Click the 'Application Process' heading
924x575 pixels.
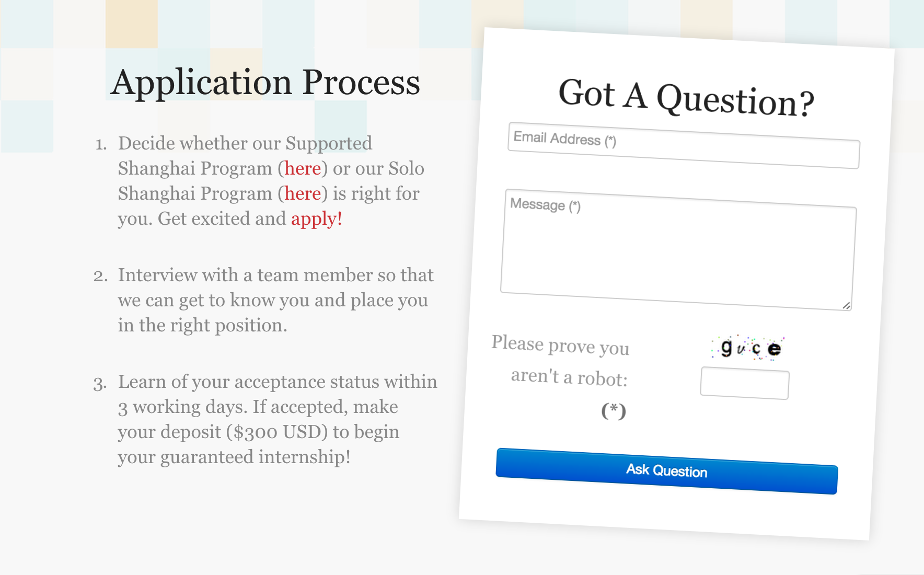pos(265,82)
